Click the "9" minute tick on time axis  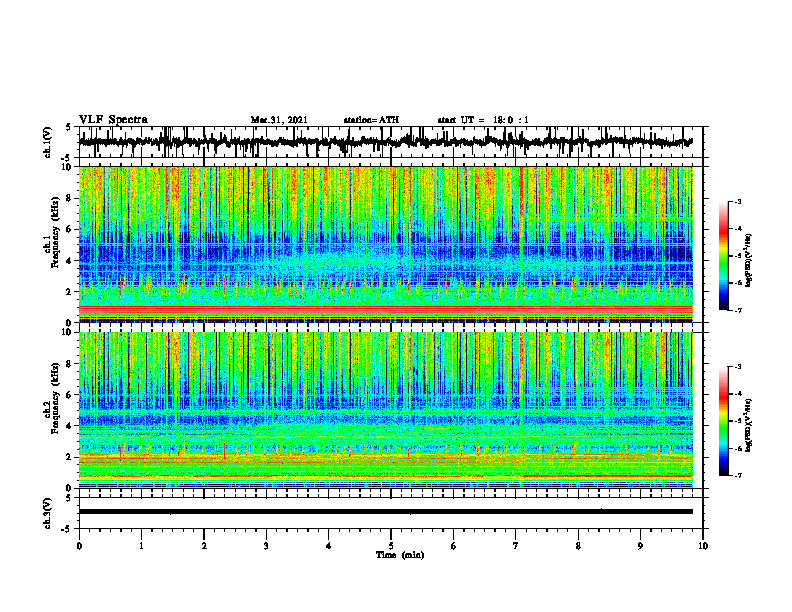[x=640, y=546]
